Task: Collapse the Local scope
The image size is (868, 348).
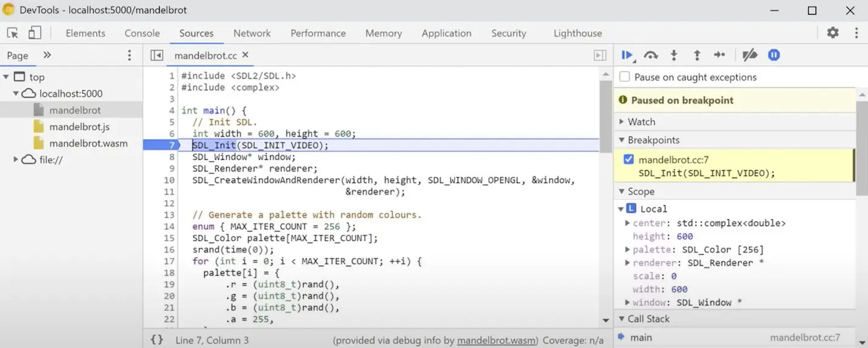Action: pos(621,209)
